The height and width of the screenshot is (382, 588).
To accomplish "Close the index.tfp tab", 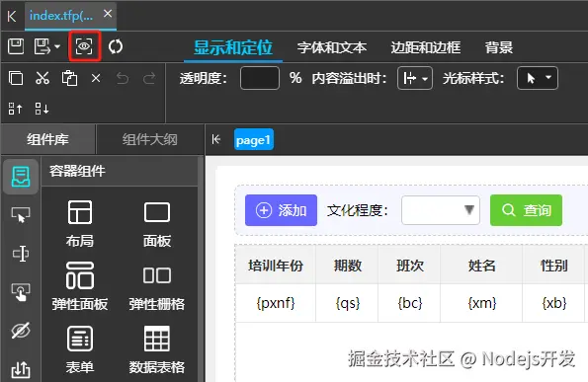I will click(108, 14).
